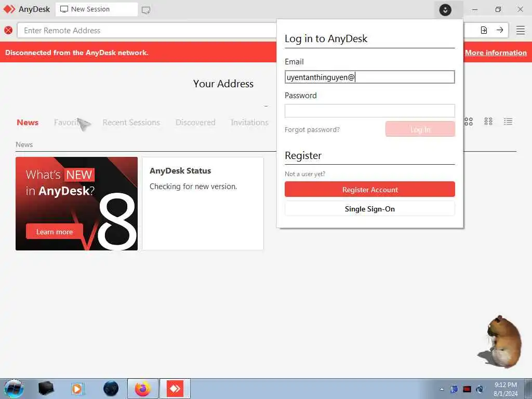532x399 pixels.
Task: Open the black box taskbar app
Action: pyautogui.click(x=46, y=389)
